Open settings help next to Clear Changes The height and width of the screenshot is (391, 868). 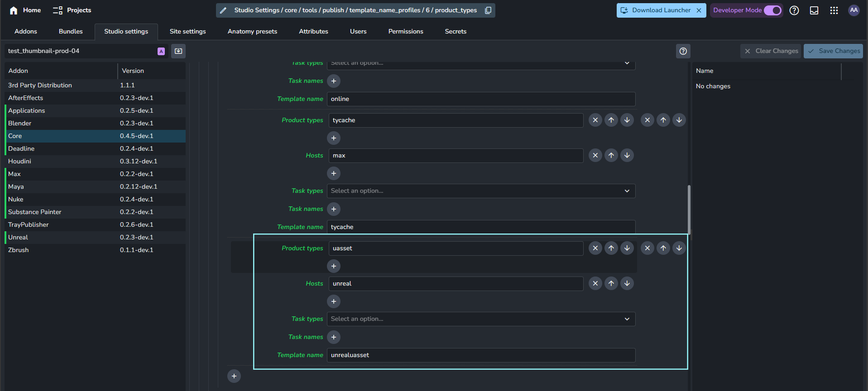coord(683,51)
